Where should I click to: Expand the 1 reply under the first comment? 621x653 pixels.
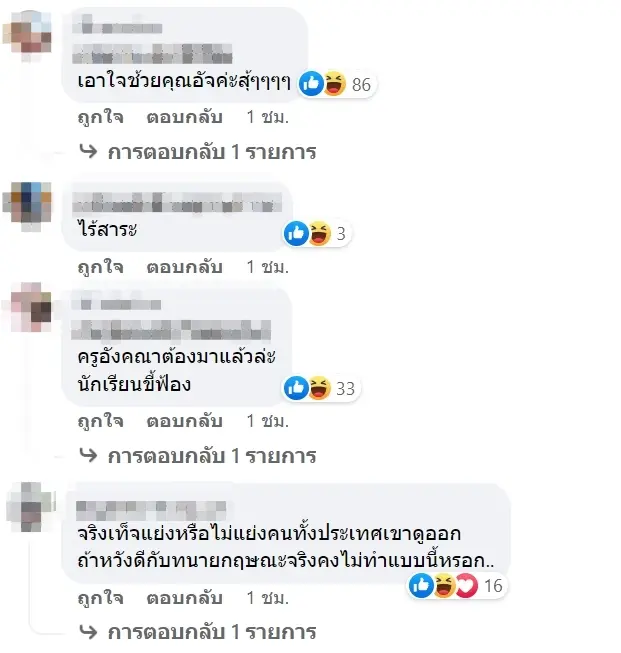click(198, 152)
